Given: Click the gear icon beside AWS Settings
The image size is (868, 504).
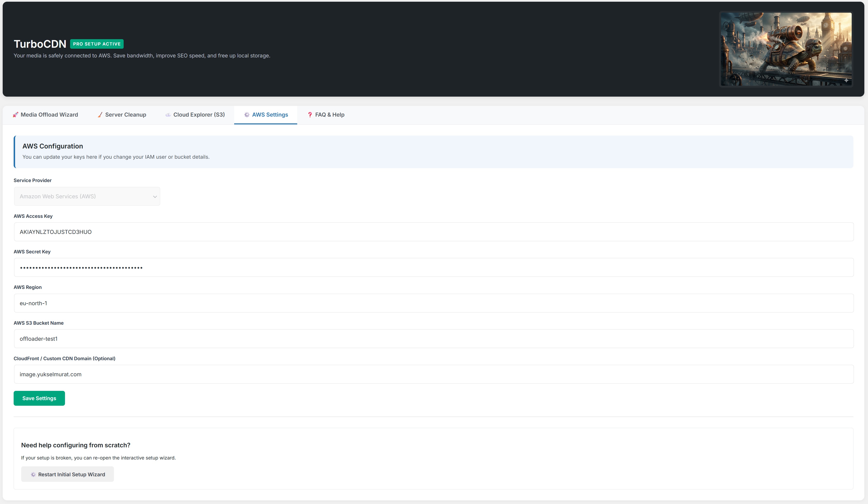Looking at the screenshot, I should (x=247, y=115).
